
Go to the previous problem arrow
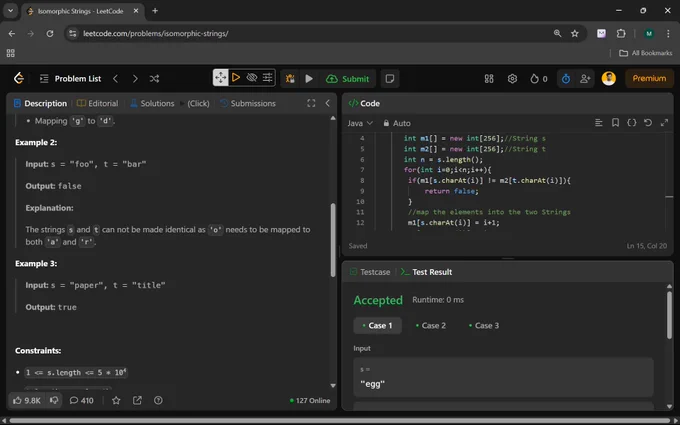pos(115,78)
